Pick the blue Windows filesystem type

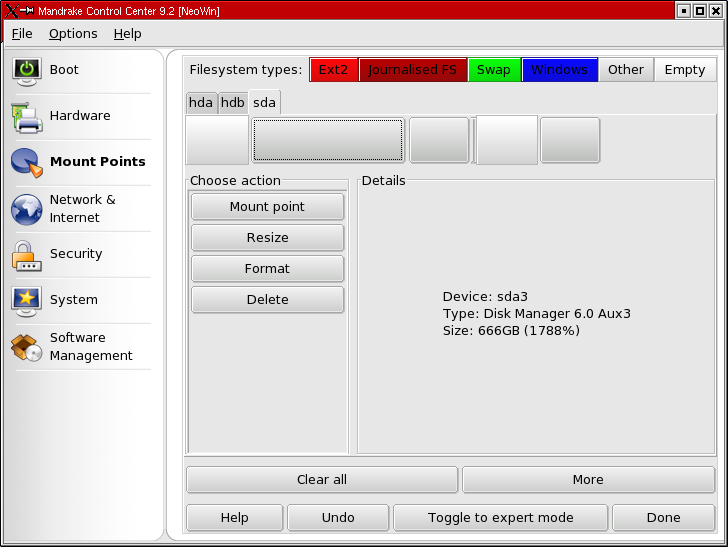[x=559, y=70]
